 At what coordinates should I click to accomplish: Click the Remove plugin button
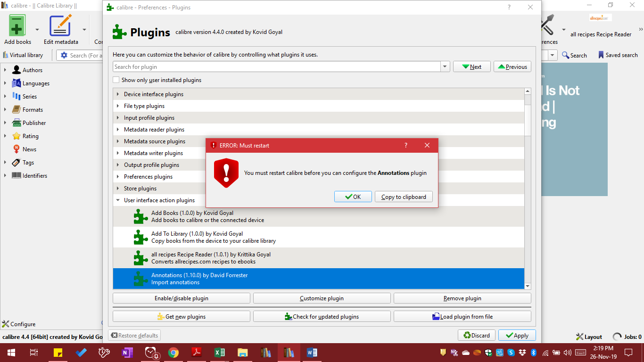click(x=462, y=298)
